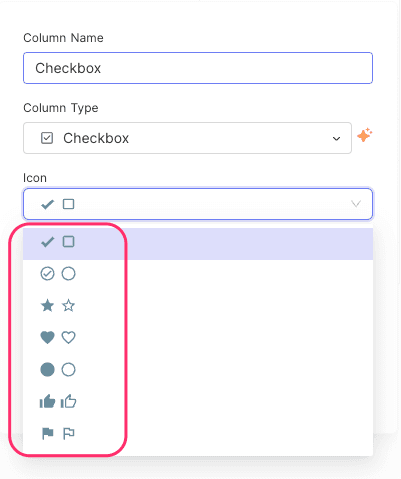Open the Column Type dropdown
The image size is (401, 479).
pyautogui.click(x=187, y=138)
